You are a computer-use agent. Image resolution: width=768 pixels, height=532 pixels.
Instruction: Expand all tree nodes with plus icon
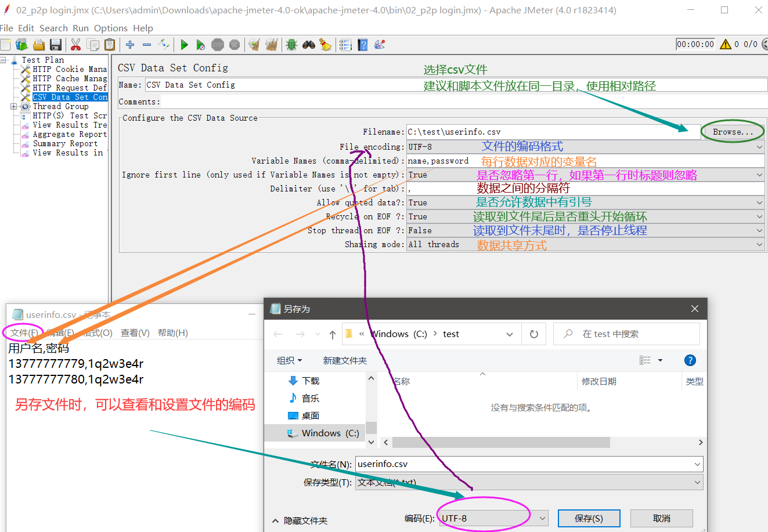[x=130, y=45]
